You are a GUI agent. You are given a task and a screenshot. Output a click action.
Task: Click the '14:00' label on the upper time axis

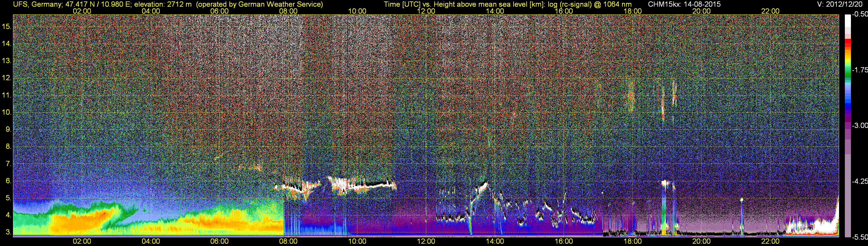[495, 11]
